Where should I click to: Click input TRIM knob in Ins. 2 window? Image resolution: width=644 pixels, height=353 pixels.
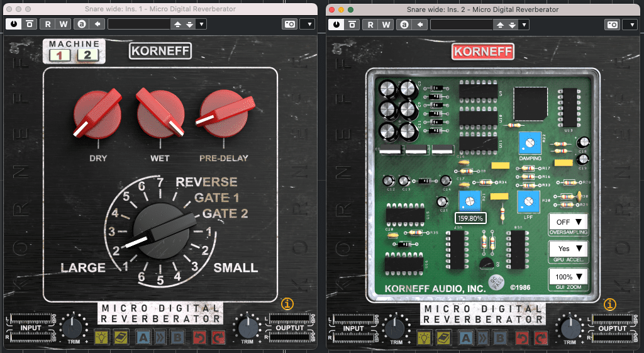[396, 328]
